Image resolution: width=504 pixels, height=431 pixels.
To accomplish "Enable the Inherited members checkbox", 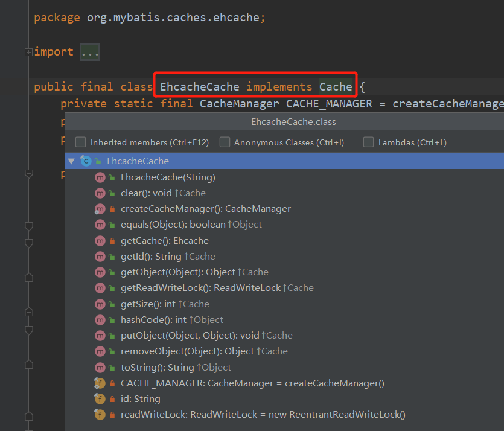I will click(80, 142).
